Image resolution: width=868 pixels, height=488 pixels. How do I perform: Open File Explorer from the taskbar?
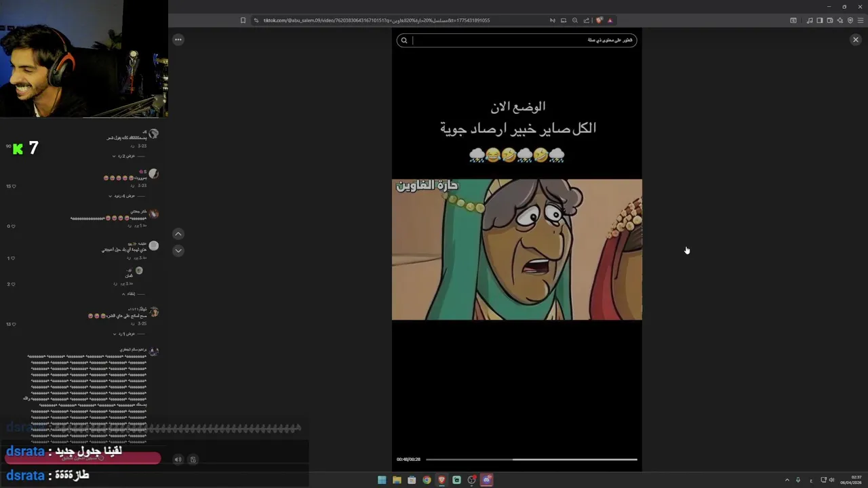[x=397, y=480]
